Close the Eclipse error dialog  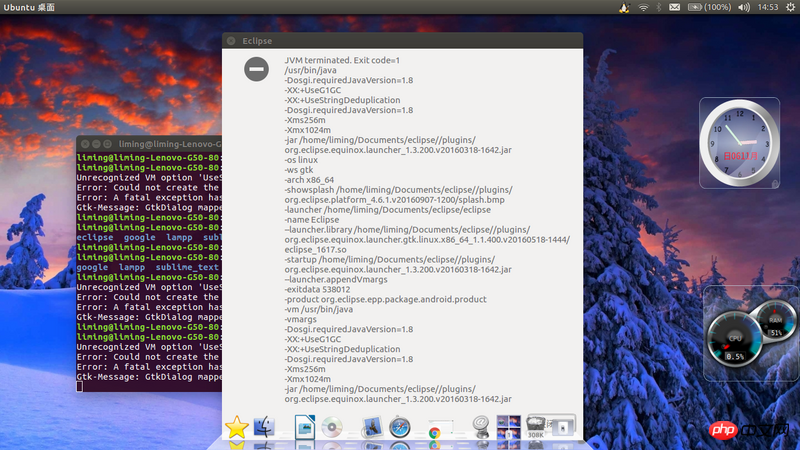click(x=231, y=41)
